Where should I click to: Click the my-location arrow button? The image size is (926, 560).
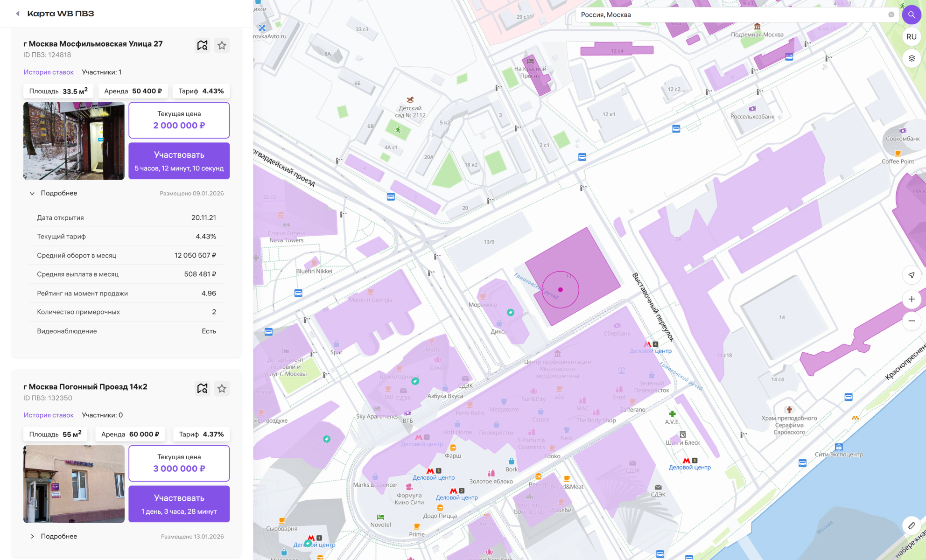[911, 275]
